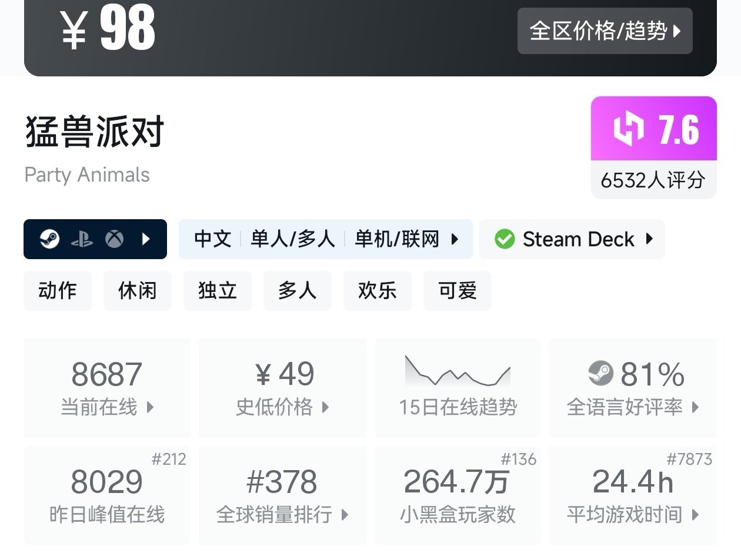Click the PlayStation platform icon
The height and width of the screenshot is (560, 741).
tap(82, 239)
